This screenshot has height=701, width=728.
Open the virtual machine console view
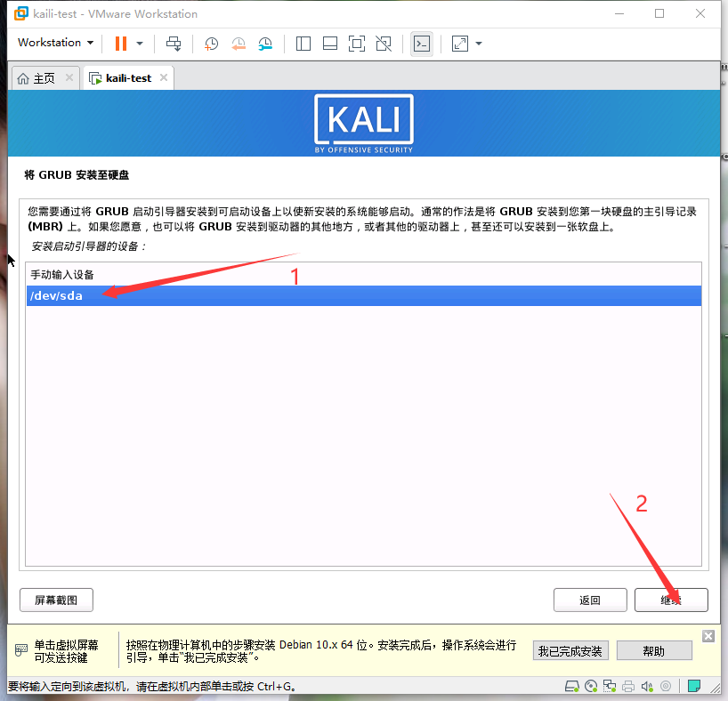422,43
